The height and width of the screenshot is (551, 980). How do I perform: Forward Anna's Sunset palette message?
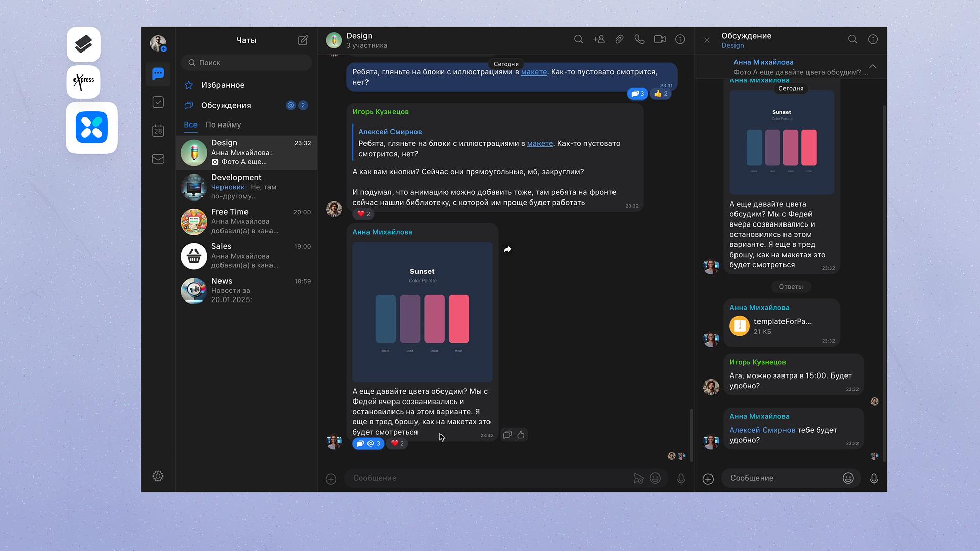pyautogui.click(x=507, y=249)
